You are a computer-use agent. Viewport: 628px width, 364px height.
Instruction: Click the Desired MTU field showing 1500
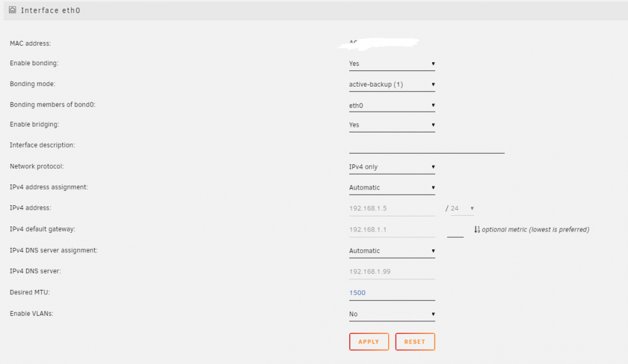coord(392,293)
